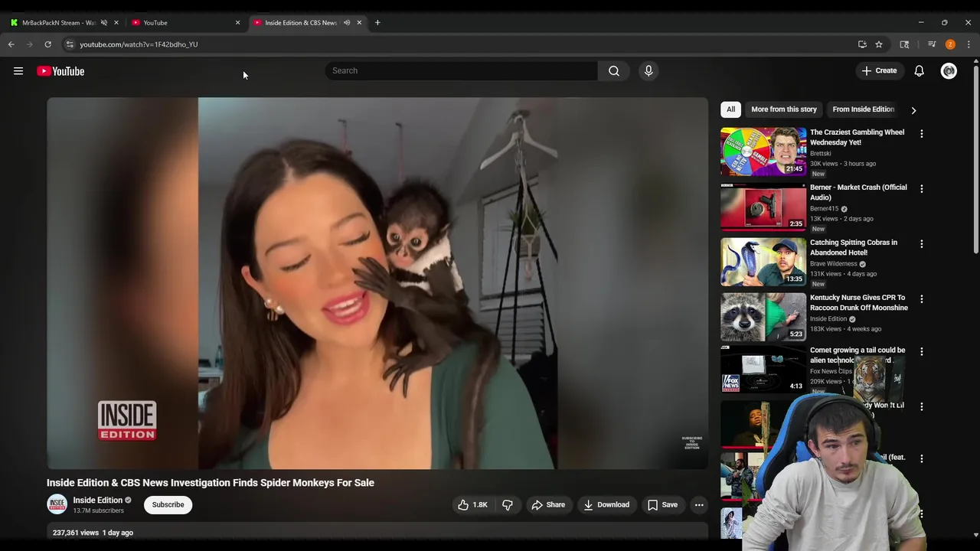This screenshot has width=980, height=551.
Task: Close the YouTube tab
Action: point(237,22)
